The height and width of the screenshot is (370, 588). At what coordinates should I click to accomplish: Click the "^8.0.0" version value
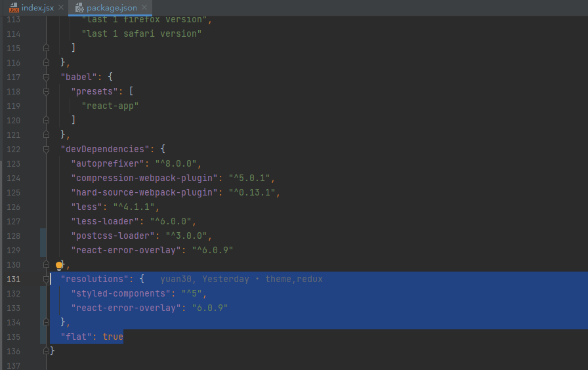point(176,164)
